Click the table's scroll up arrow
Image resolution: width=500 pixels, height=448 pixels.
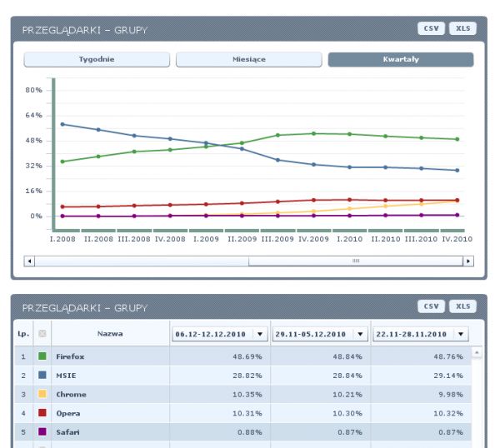point(477,352)
